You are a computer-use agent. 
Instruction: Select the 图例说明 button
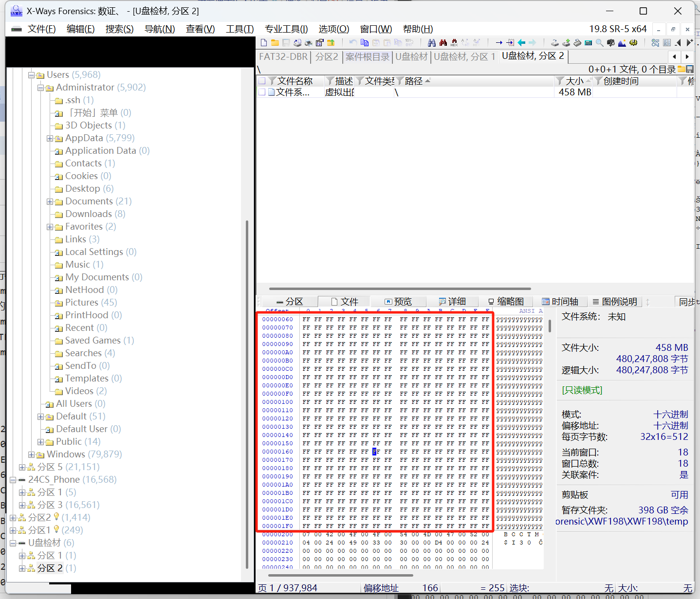[x=615, y=302]
